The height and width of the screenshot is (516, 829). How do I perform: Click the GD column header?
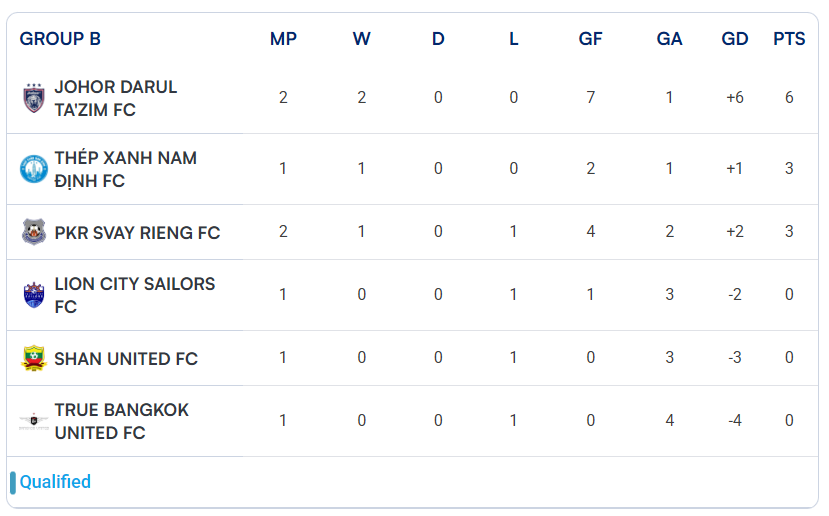735,39
